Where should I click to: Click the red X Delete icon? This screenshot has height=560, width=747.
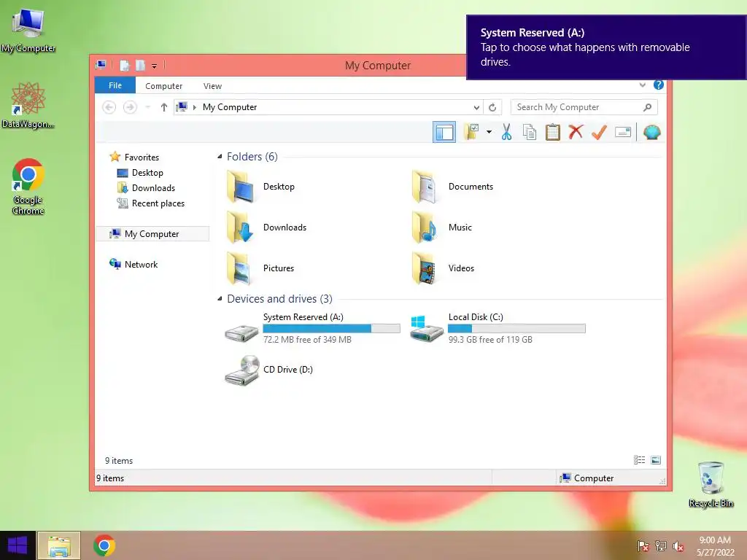click(576, 131)
